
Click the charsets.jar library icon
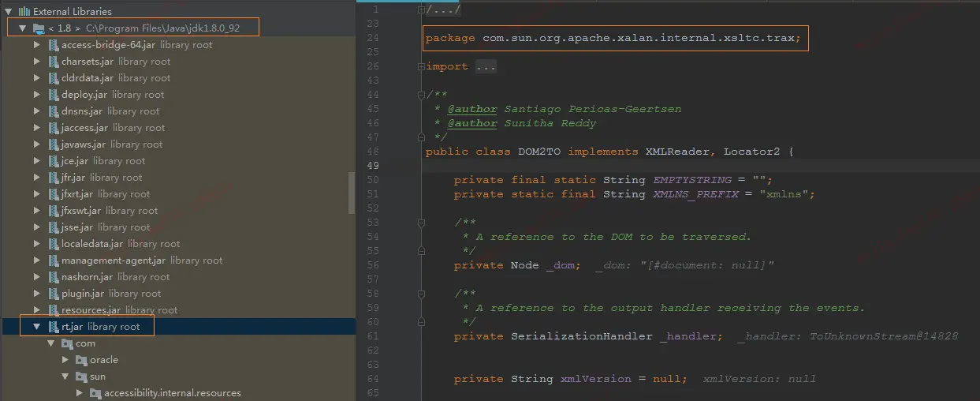tap(54, 62)
